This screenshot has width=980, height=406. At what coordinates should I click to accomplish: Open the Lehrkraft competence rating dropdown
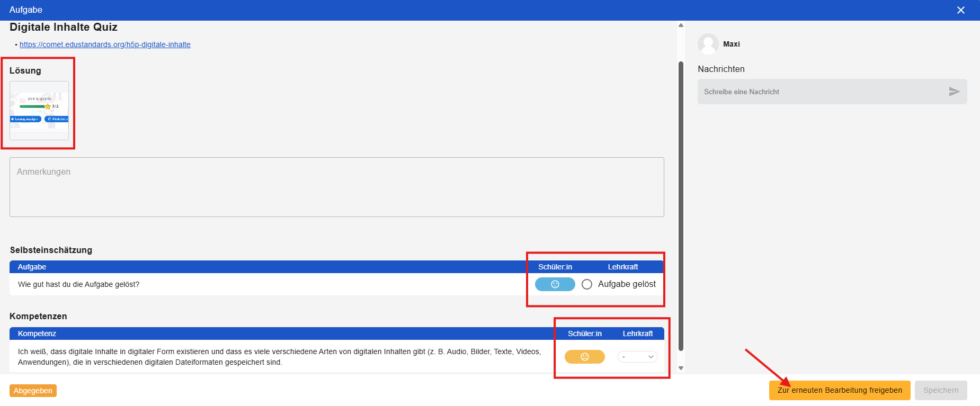pos(637,357)
